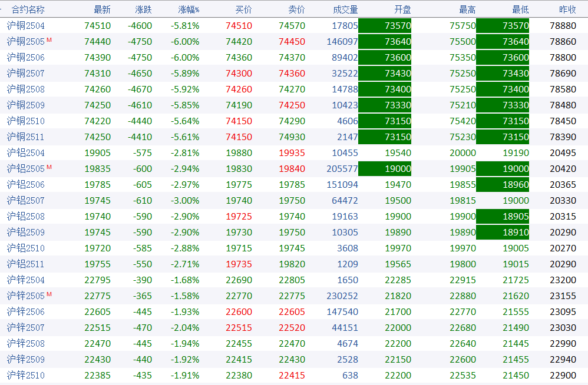This screenshot has width=588, height=385.
Task: Click red bid price 74510 for 沪铜2504
Action: click(x=239, y=25)
